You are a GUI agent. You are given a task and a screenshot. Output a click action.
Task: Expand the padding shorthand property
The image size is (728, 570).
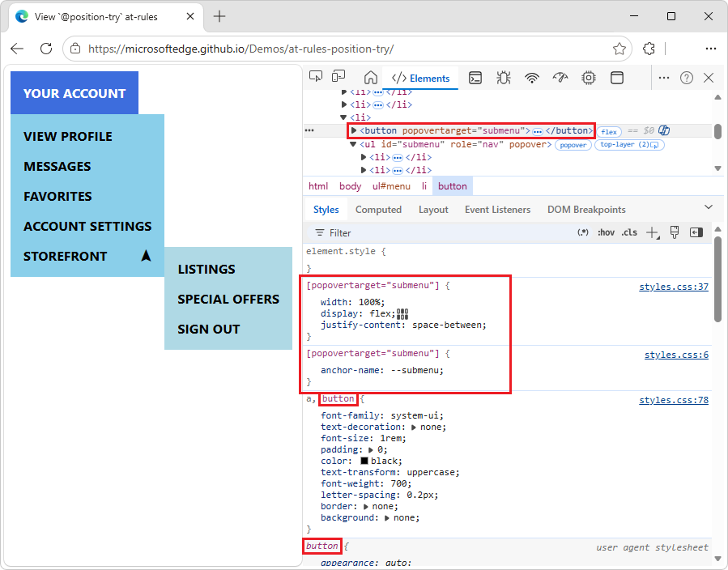pos(371,450)
